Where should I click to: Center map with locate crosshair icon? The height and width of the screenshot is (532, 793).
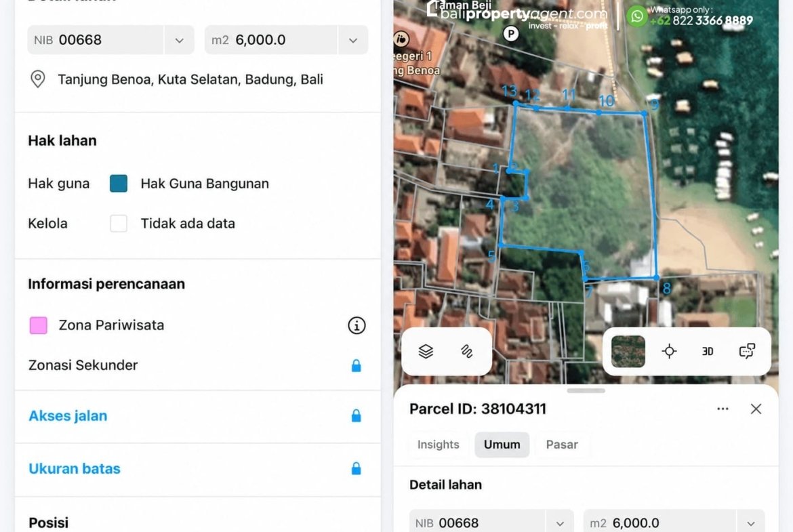point(669,351)
